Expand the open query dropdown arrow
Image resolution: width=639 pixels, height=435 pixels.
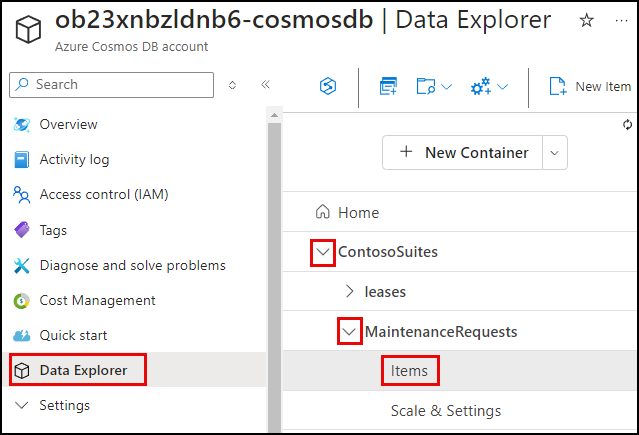point(447,86)
